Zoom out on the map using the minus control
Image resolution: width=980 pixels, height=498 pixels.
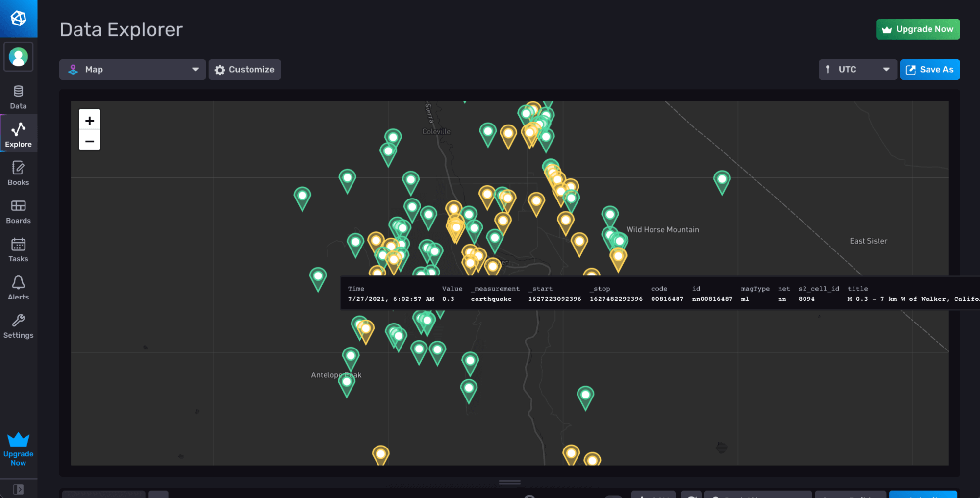tap(89, 141)
